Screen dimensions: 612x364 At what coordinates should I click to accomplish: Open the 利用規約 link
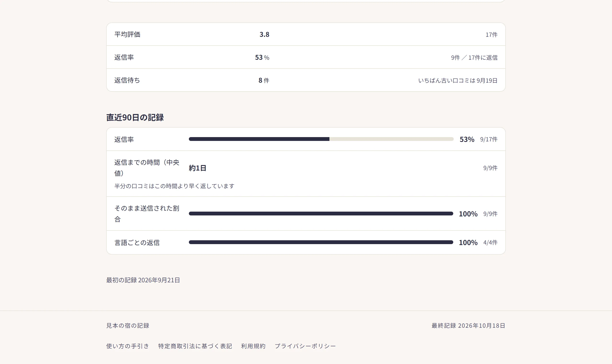[253, 346]
